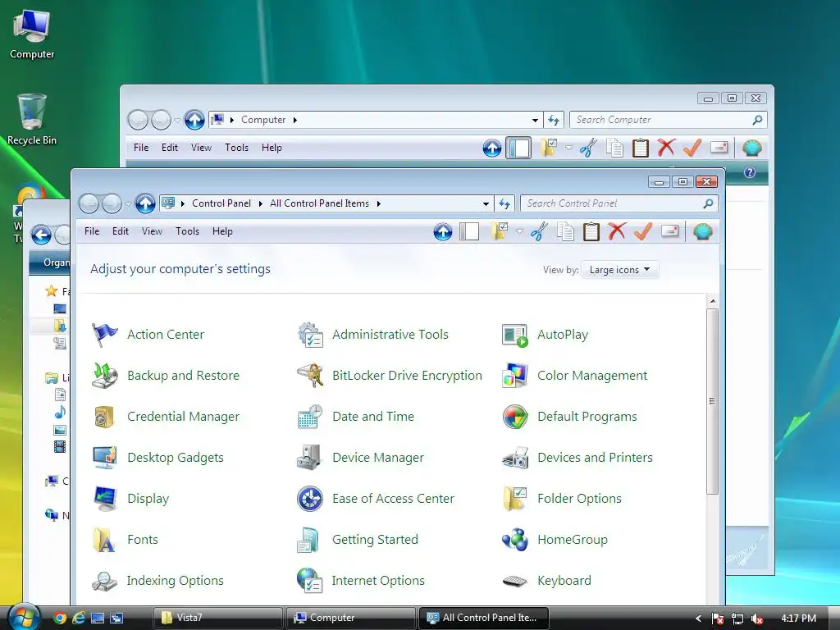The height and width of the screenshot is (630, 840).
Task: Refresh the Control Panel address bar
Action: [x=504, y=203]
